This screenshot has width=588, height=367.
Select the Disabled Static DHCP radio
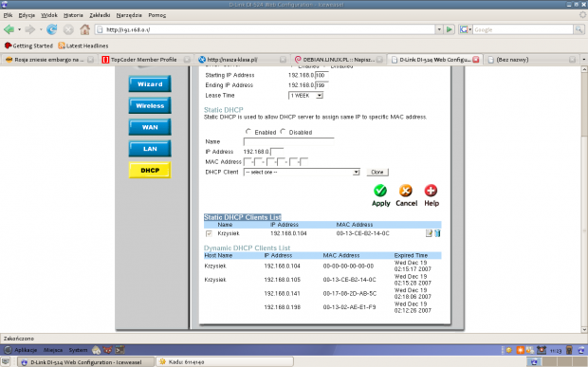(284, 132)
